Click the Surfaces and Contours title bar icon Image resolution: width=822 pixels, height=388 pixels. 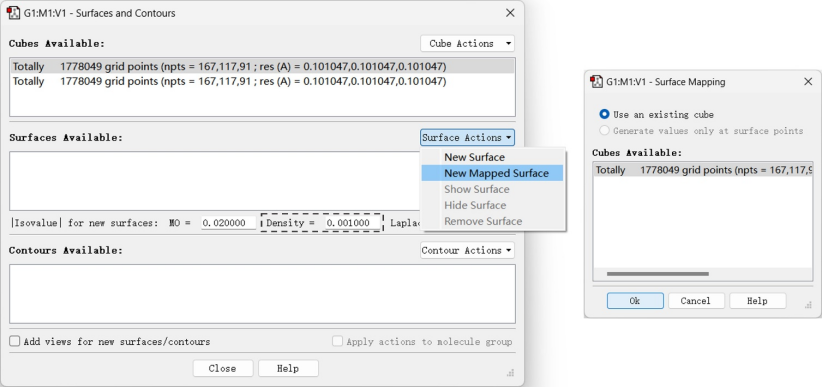[13, 13]
